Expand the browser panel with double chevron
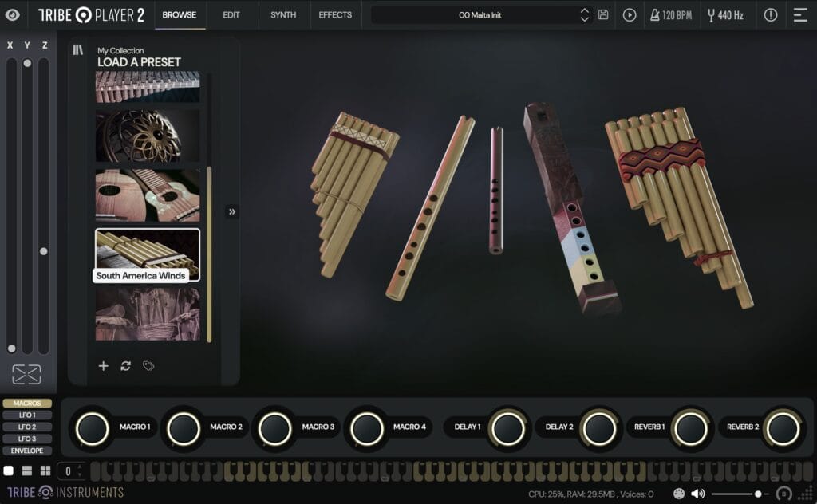This screenshot has width=817, height=504. [232, 211]
